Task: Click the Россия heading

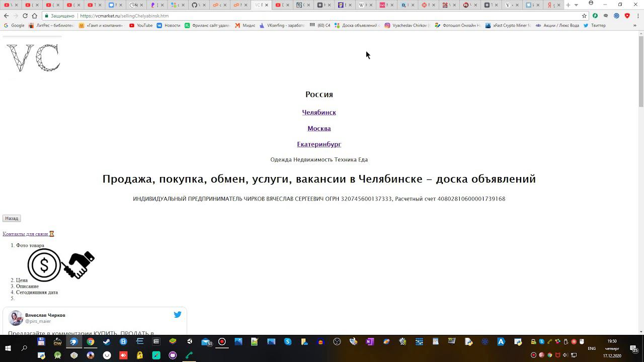Action: [319, 95]
